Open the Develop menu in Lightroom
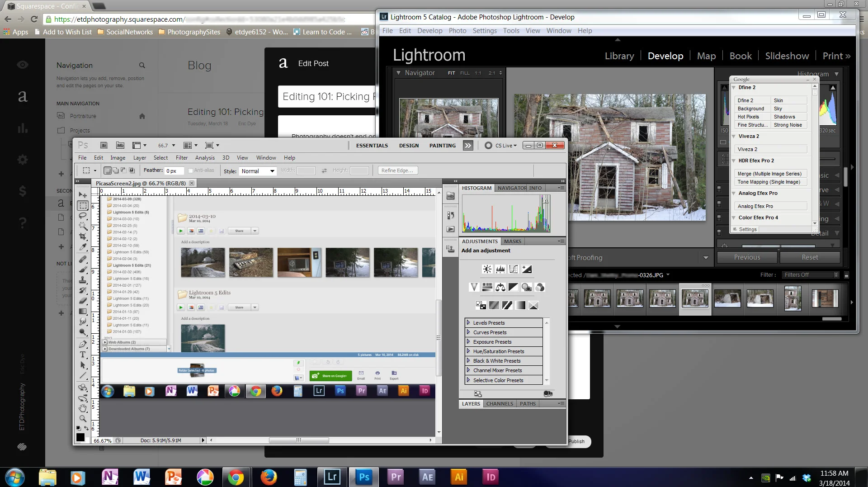 [429, 31]
